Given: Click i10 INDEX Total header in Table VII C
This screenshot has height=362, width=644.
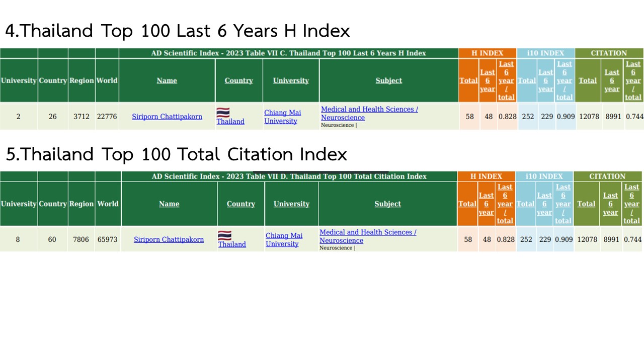Looking at the screenshot, I should click(527, 80).
